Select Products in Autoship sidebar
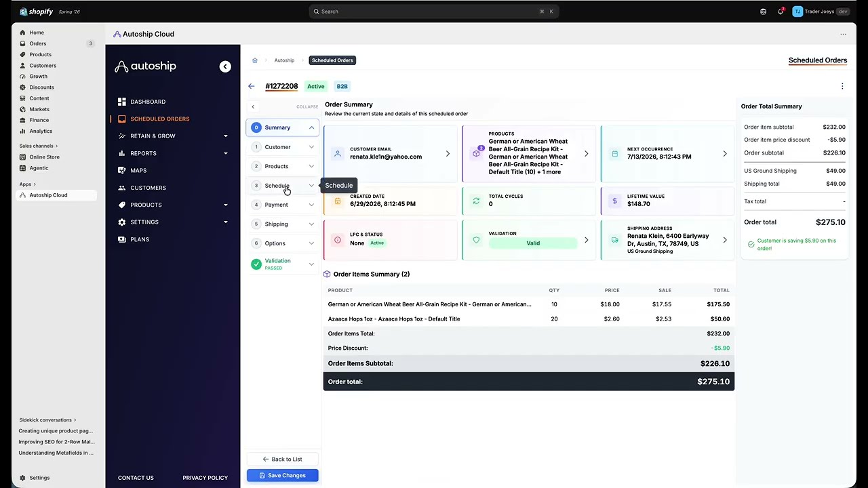 click(146, 205)
